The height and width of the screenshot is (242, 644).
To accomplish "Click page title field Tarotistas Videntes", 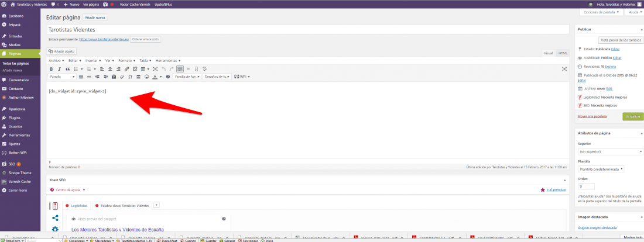I will coord(307,30).
